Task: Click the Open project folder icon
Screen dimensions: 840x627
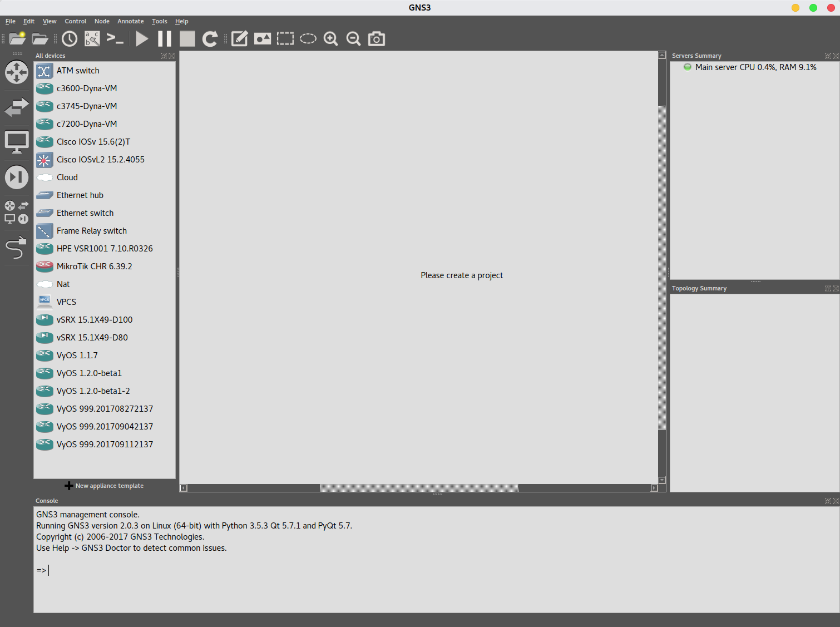Action: (40, 38)
